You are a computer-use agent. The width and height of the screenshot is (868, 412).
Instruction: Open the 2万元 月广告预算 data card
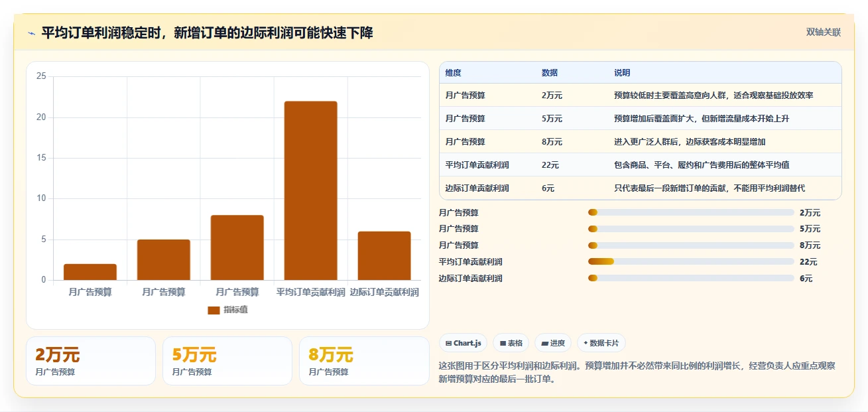point(91,361)
